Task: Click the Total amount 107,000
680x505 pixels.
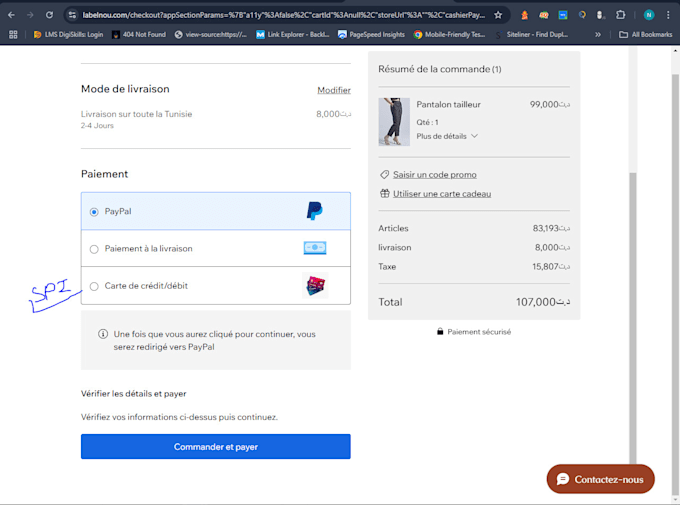Action: pos(543,302)
